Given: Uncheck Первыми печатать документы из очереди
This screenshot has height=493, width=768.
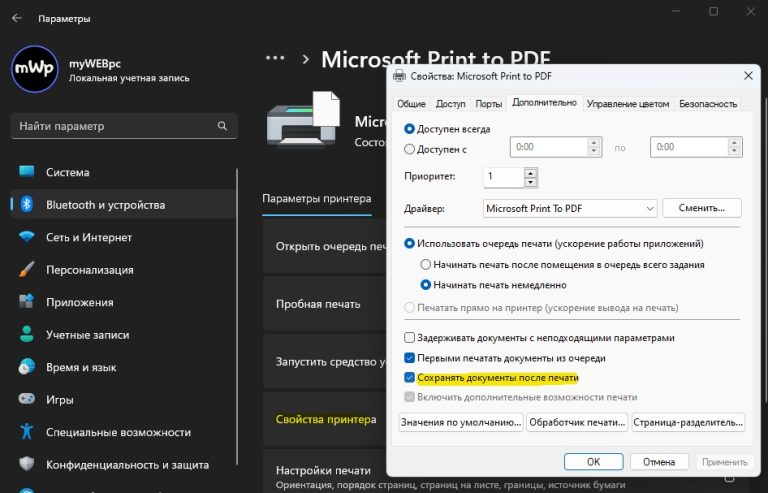Looking at the screenshot, I should coord(409,358).
